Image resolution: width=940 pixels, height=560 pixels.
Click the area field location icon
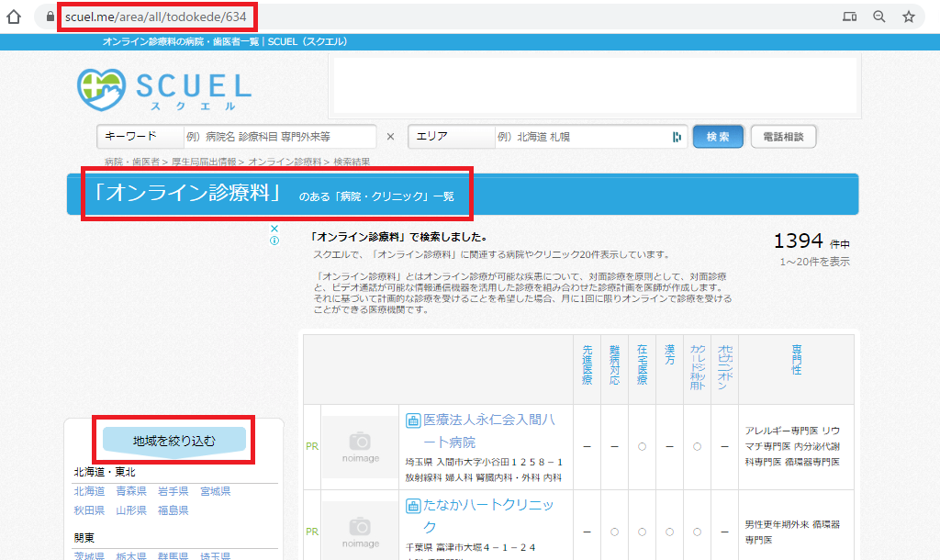point(677,137)
